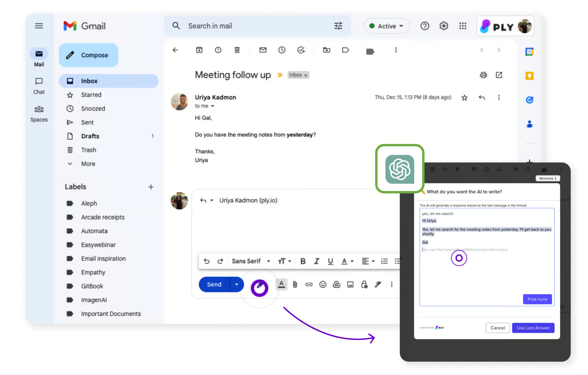This screenshot has width=588, height=375.
Task: Report the email as spam
Action: click(x=218, y=50)
